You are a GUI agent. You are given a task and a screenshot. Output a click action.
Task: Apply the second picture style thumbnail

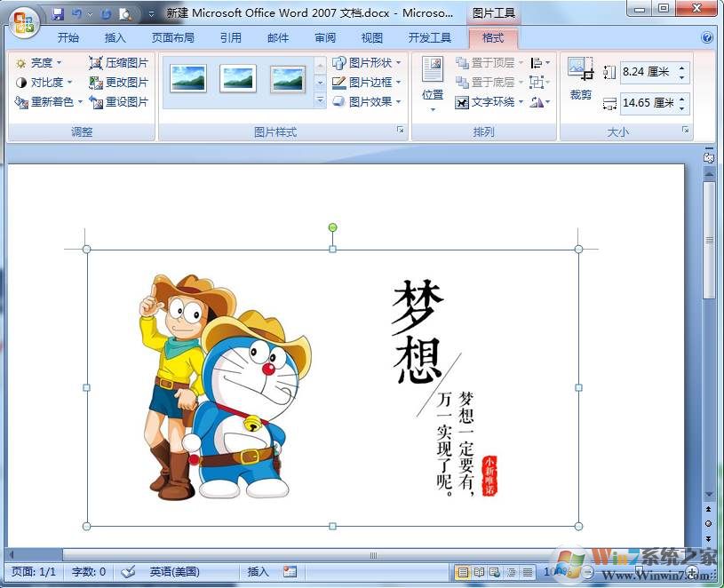pos(238,78)
